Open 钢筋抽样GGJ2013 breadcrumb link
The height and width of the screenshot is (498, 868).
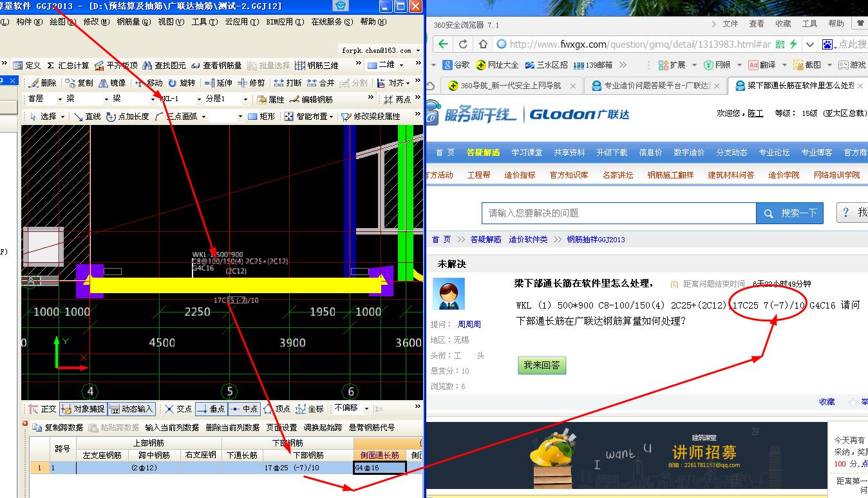[596, 240]
